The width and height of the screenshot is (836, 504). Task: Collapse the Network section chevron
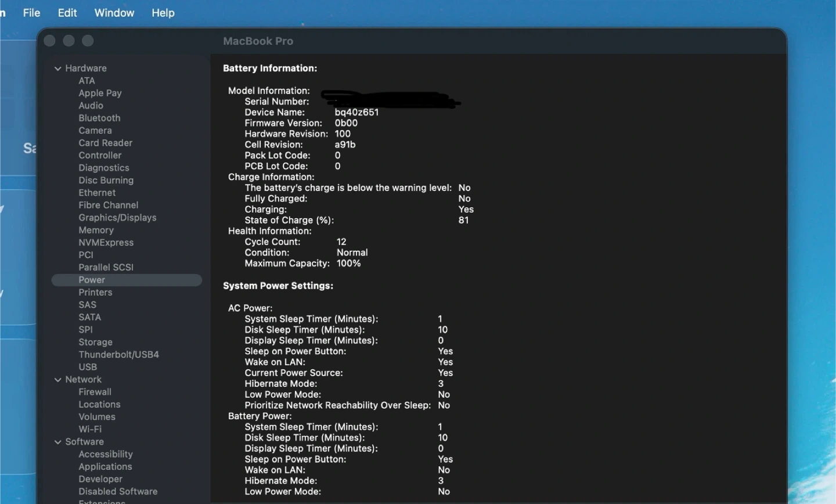coord(58,380)
